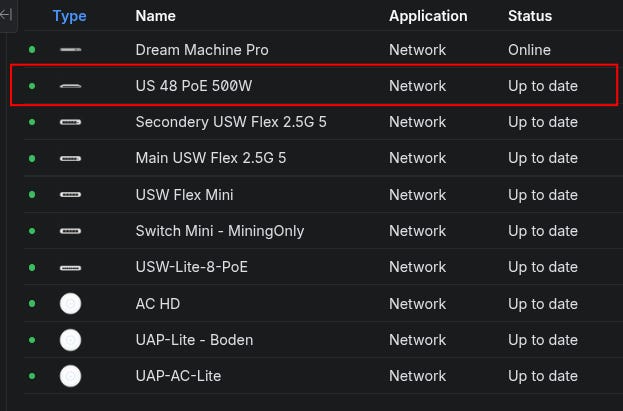Click Up to date status of AC HD
The image size is (623, 411).
click(543, 304)
